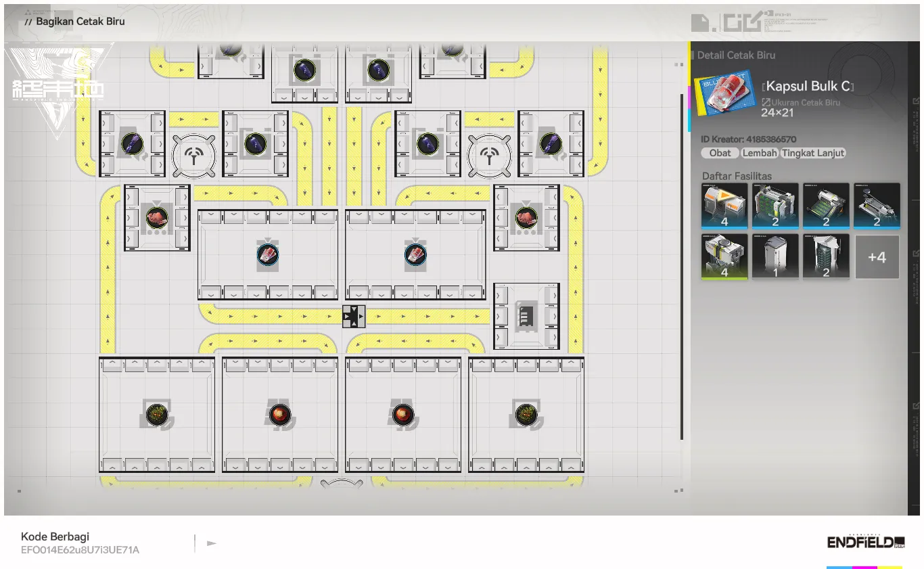Select the capsule icon in left large machine
This screenshot has height=569, width=924.
pyautogui.click(x=268, y=254)
